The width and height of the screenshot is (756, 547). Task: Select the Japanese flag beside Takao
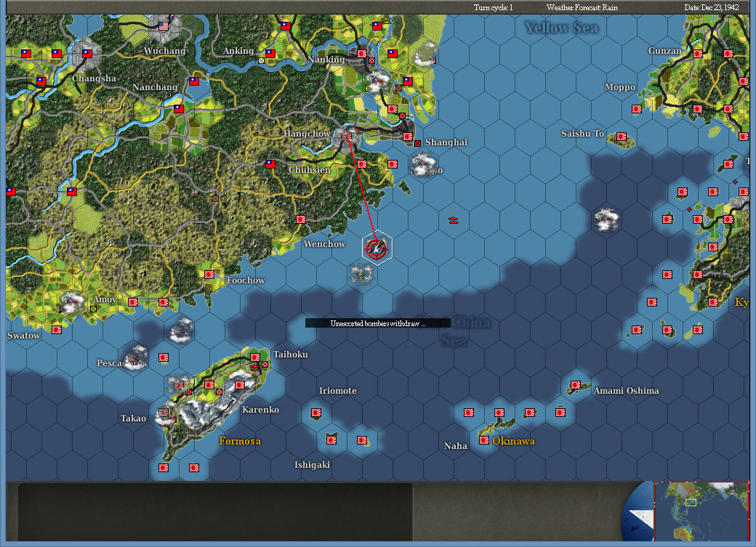[x=164, y=413]
